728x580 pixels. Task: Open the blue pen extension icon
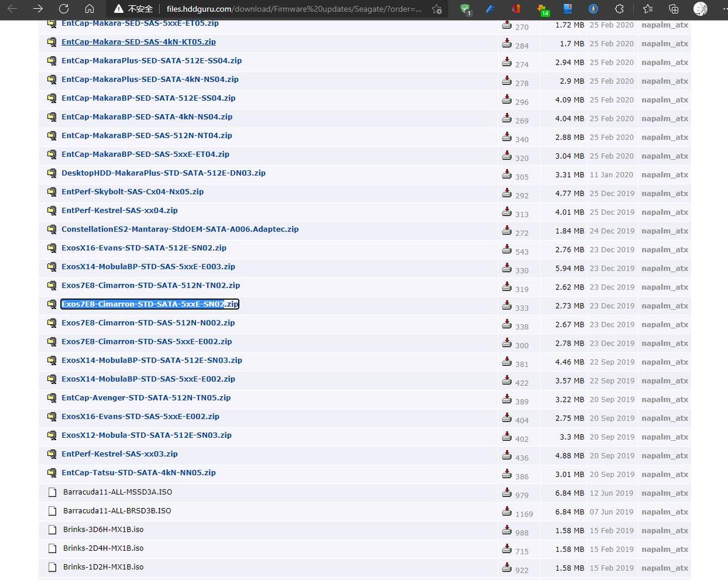(490, 9)
